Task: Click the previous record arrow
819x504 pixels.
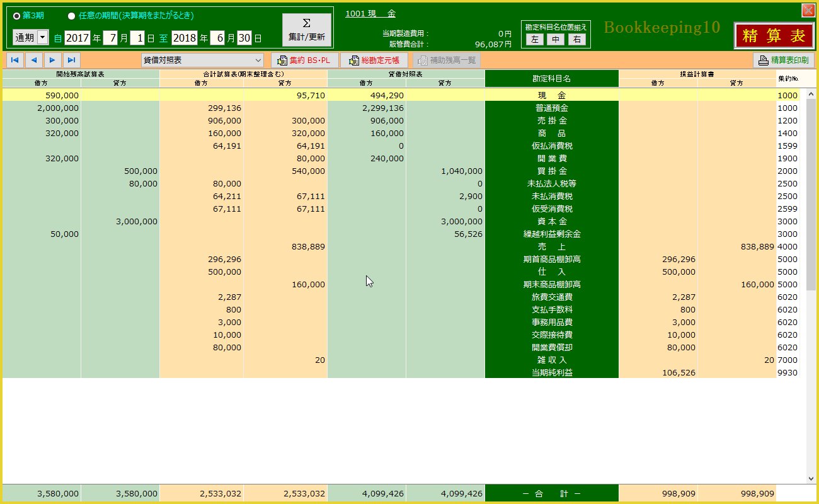Action: pyautogui.click(x=33, y=60)
